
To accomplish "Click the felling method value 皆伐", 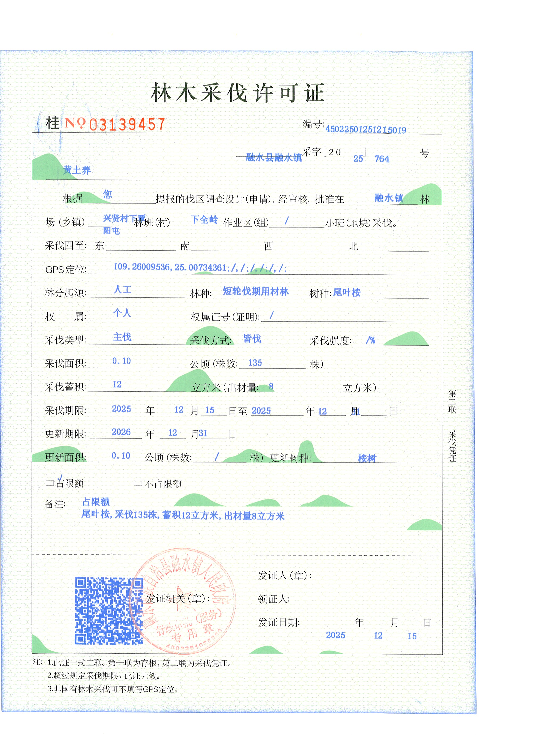I will [x=252, y=339].
